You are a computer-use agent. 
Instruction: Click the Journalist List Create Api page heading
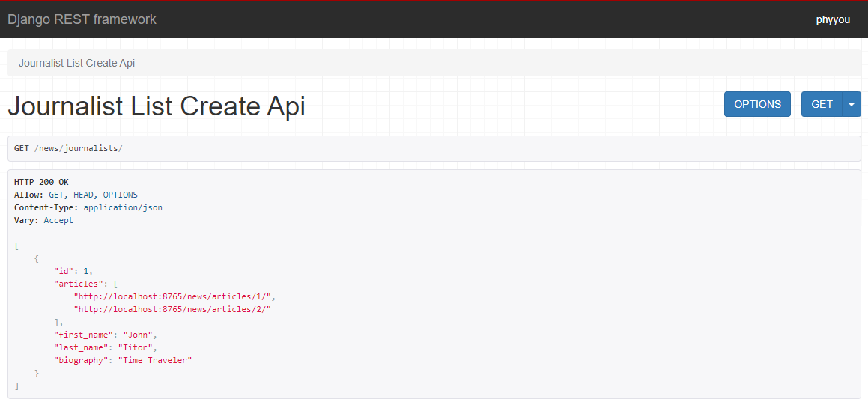click(157, 106)
